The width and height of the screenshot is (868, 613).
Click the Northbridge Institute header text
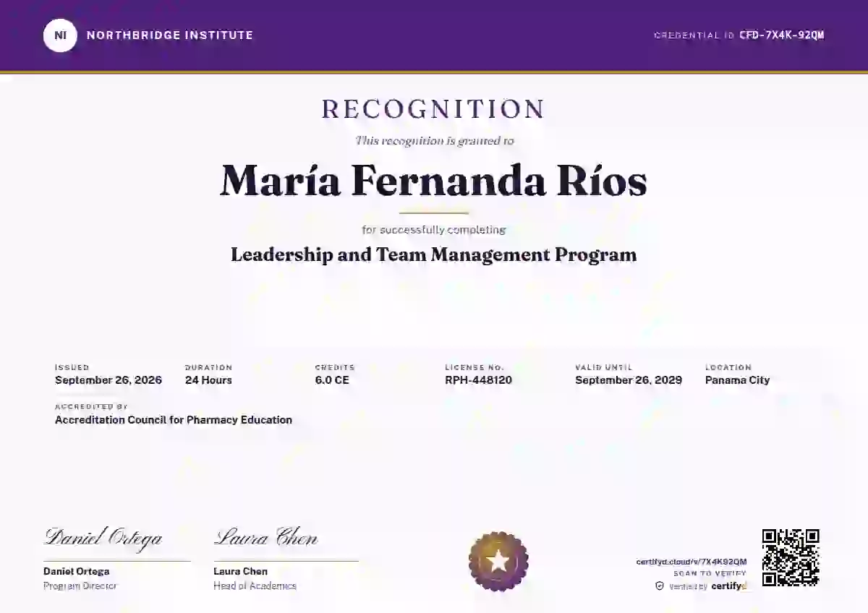point(170,35)
